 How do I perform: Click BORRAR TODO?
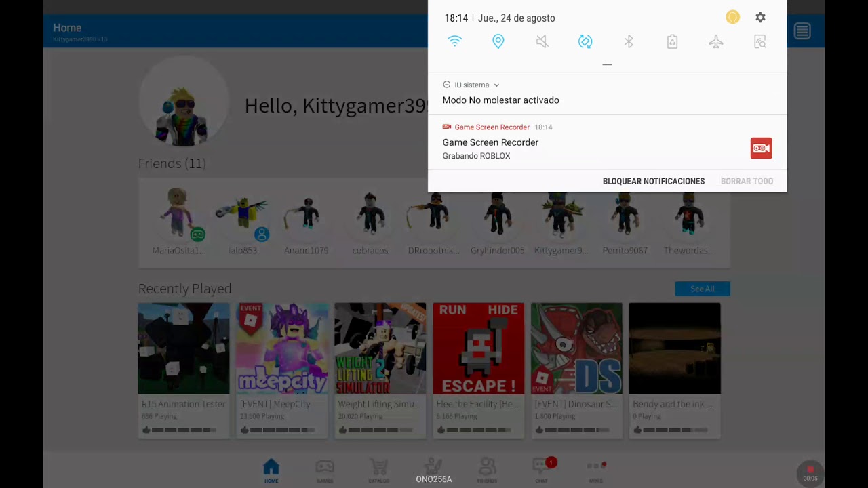click(747, 181)
